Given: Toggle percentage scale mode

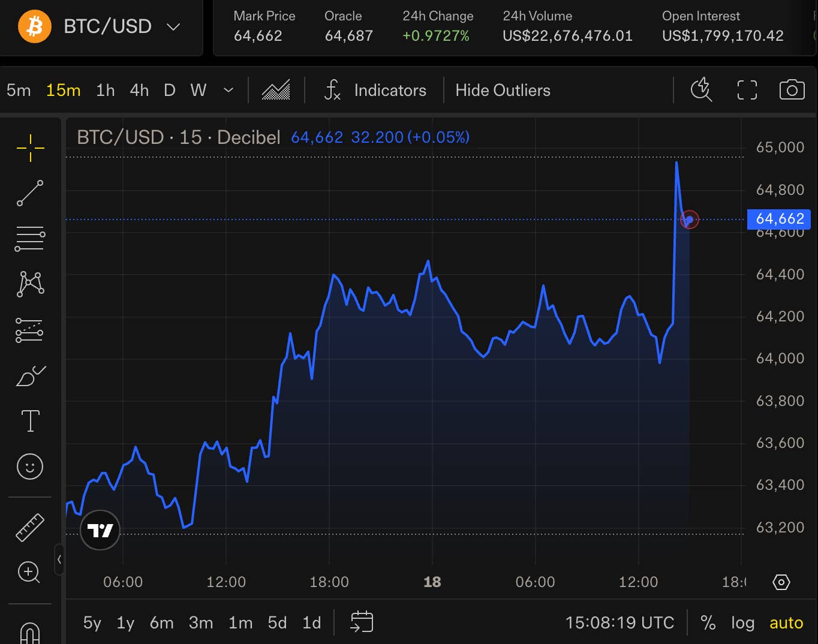Looking at the screenshot, I should tap(708, 623).
